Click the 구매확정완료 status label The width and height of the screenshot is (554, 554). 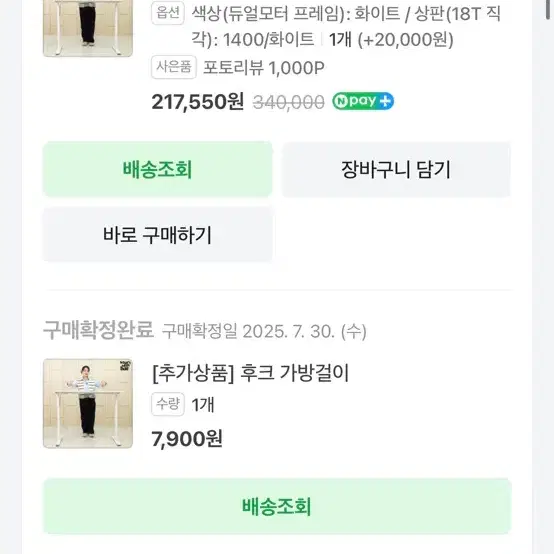[x=99, y=330]
